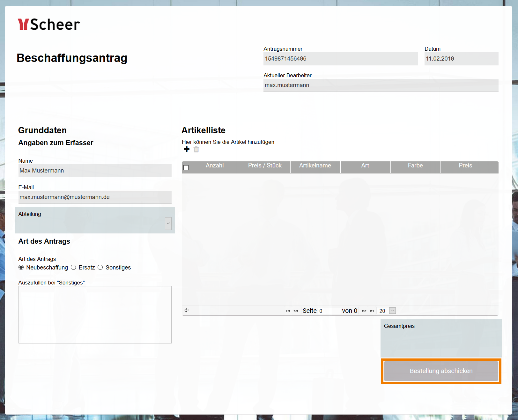This screenshot has height=420, width=518.
Task: Click the trash icon to delete articles
Action: pos(196,149)
